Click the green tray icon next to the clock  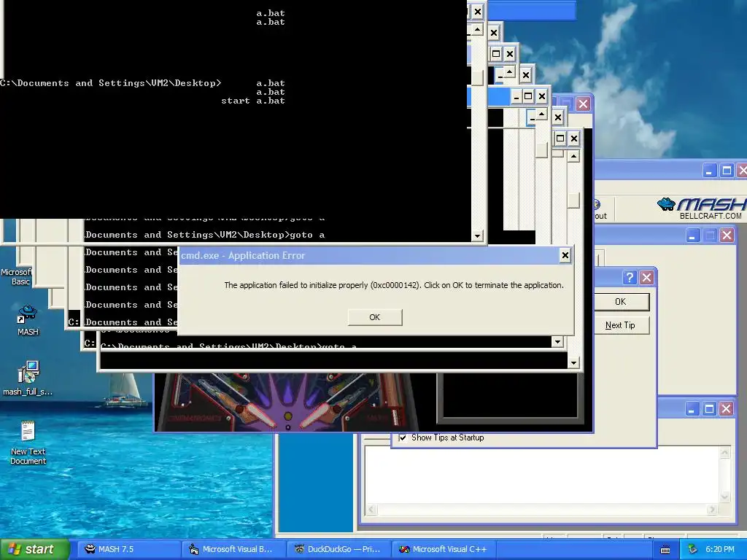click(x=693, y=549)
